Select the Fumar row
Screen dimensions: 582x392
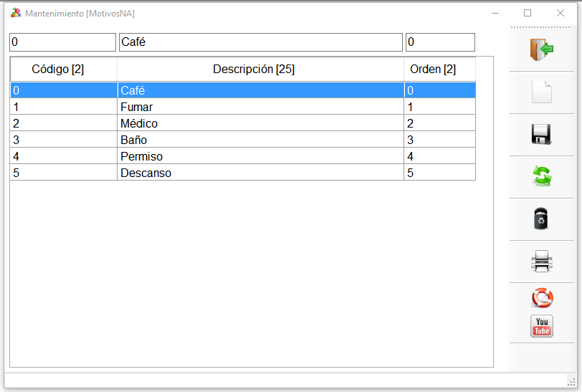(x=243, y=107)
